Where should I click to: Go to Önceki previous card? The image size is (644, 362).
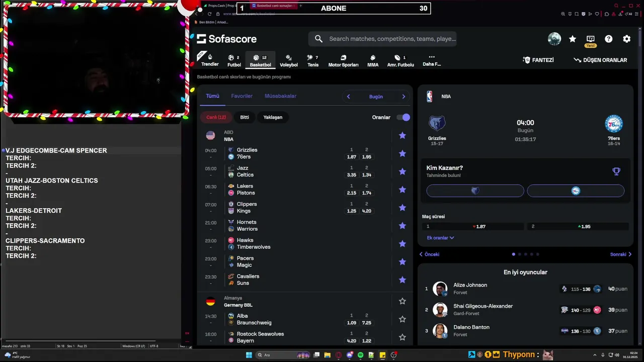tap(429, 254)
